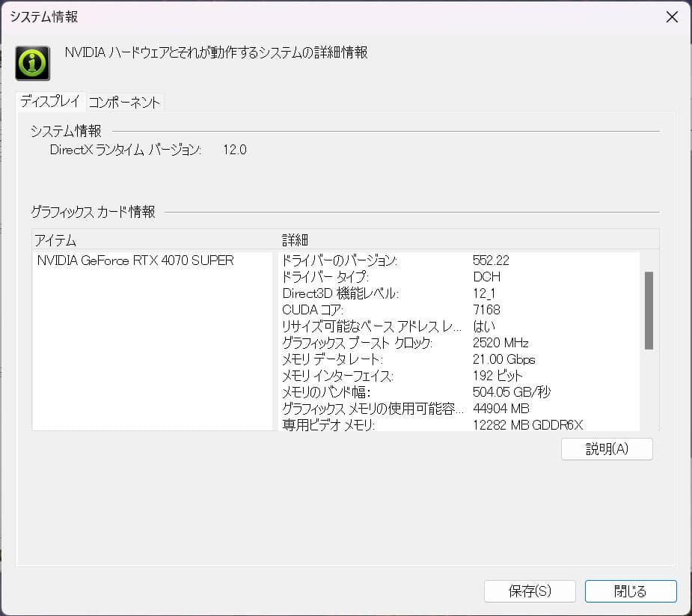Click the NVIDIA system information logo icon

coord(31,63)
